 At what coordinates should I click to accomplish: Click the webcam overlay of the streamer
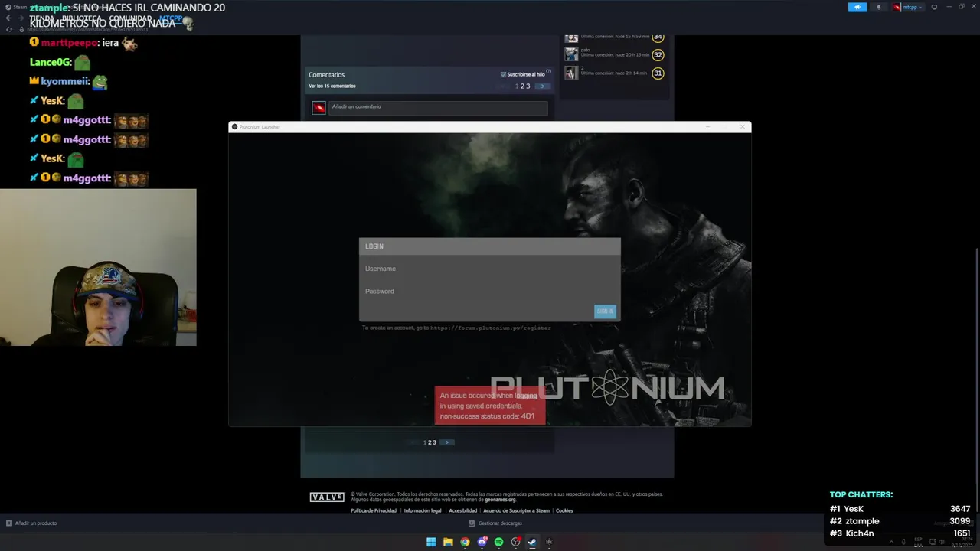tap(98, 267)
